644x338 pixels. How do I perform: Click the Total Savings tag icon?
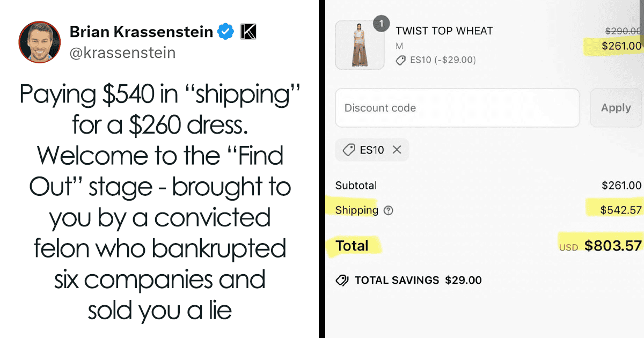[341, 280]
